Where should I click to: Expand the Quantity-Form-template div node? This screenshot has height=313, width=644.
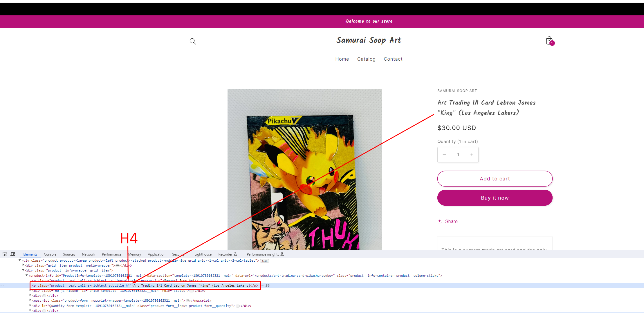pyautogui.click(x=30, y=305)
